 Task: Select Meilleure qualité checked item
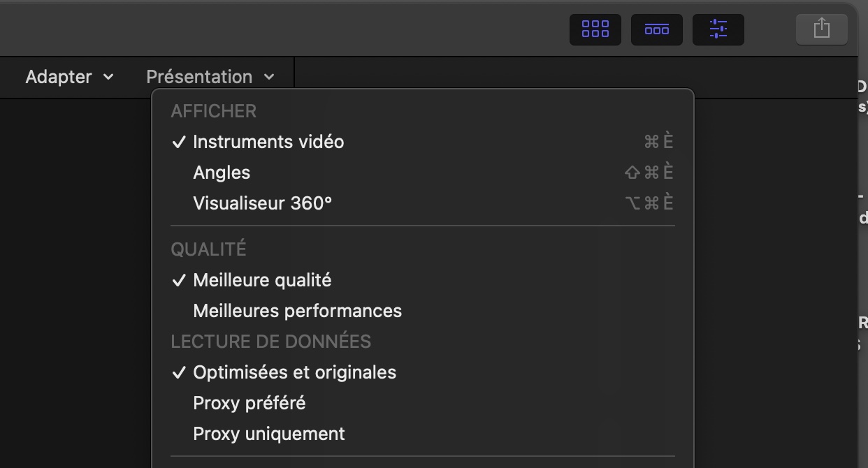pos(423,280)
